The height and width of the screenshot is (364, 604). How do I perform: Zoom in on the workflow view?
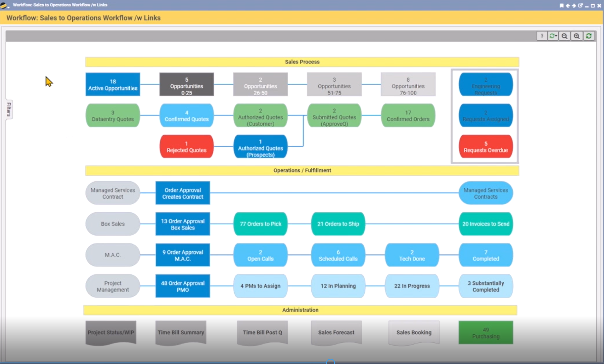coord(577,36)
